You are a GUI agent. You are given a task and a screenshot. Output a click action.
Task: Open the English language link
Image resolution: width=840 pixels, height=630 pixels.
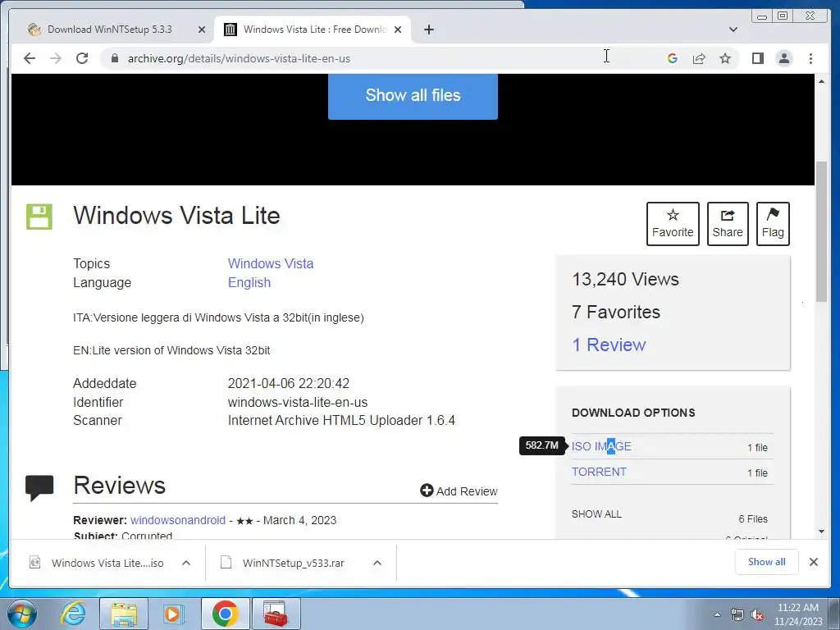click(249, 282)
